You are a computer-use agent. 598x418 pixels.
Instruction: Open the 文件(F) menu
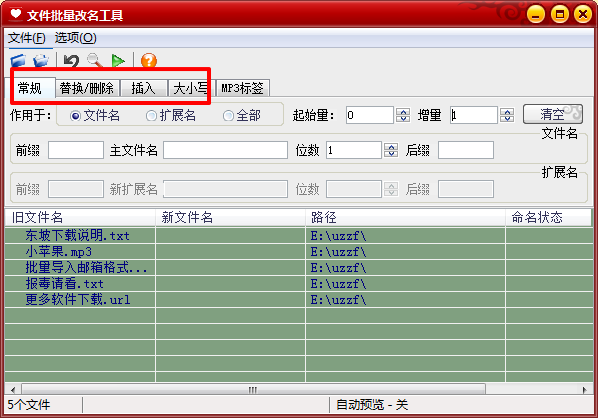pos(27,38)
